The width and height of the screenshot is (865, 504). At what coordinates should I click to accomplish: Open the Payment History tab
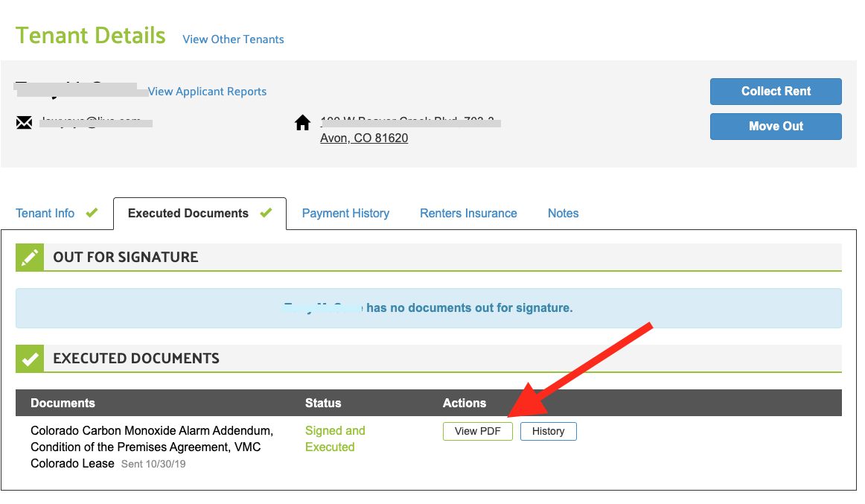(x=345, y=213)
